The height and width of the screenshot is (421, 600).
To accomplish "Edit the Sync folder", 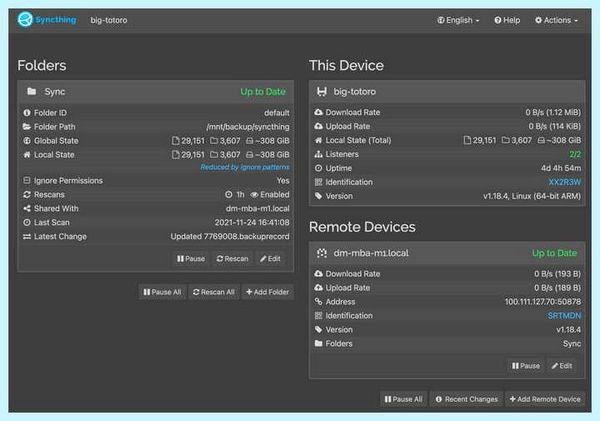I will click(x=270, y=259).
